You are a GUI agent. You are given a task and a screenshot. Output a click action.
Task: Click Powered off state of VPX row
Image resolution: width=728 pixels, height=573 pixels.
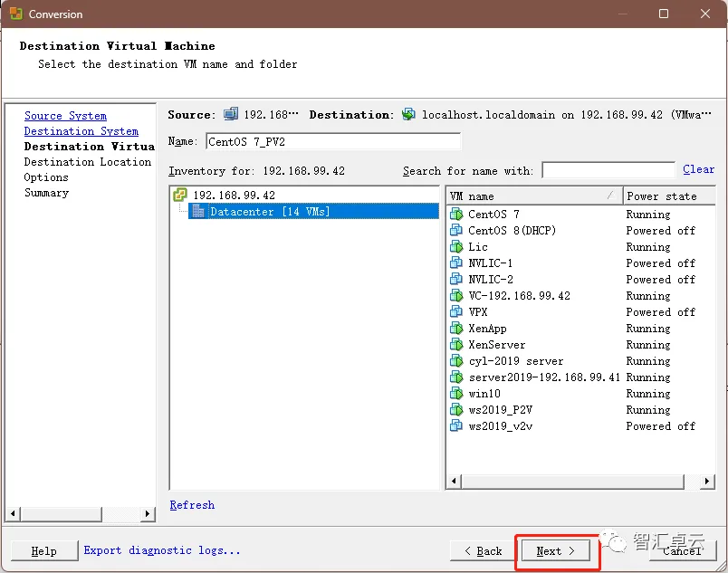pos(661,311)
